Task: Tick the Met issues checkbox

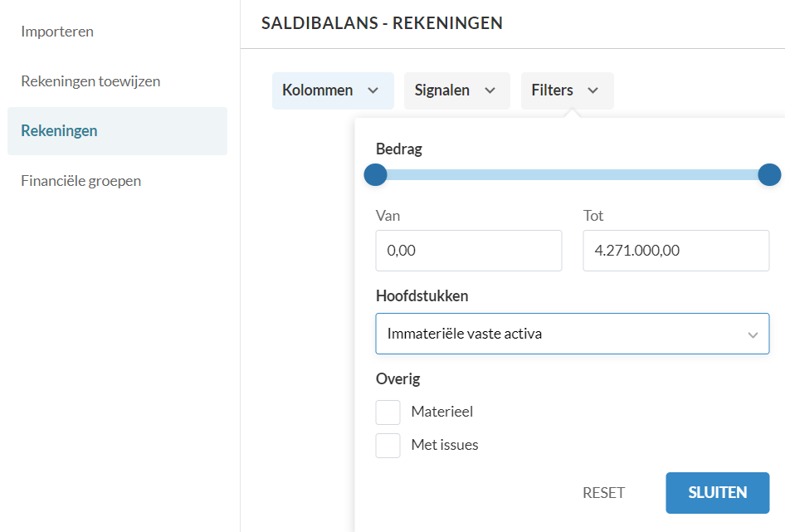Action: tap(388, 446)
